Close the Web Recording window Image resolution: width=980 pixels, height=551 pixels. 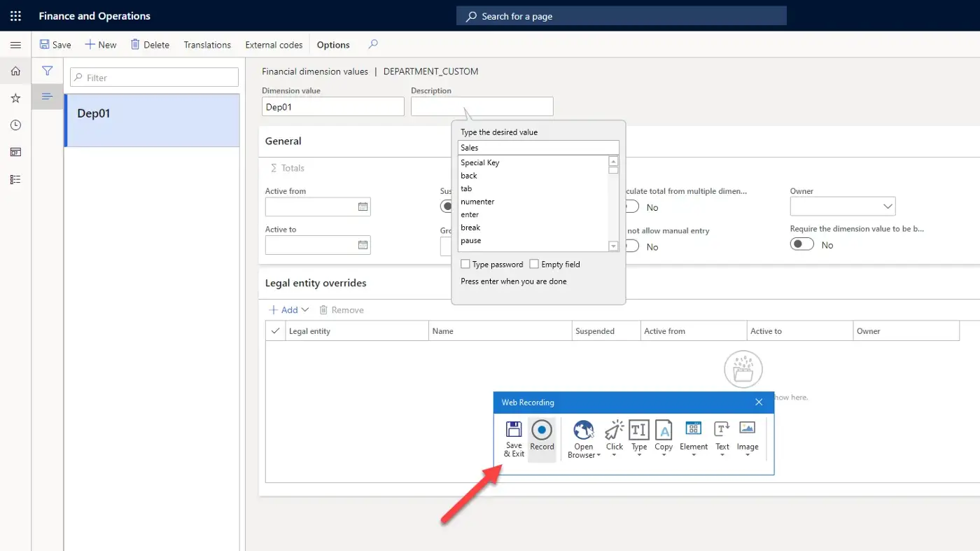759,402
